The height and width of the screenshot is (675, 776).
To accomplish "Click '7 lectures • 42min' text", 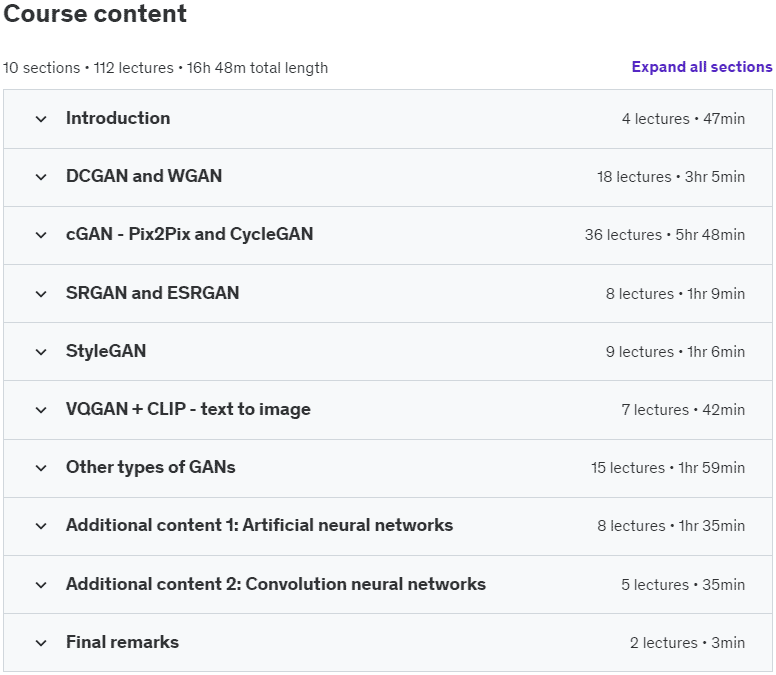I will (x=683, y=410).
